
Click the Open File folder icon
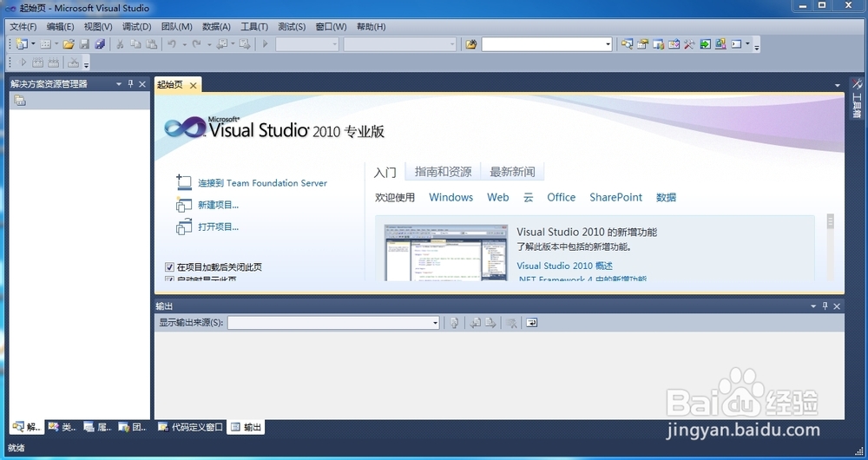[x=69, y=43]
